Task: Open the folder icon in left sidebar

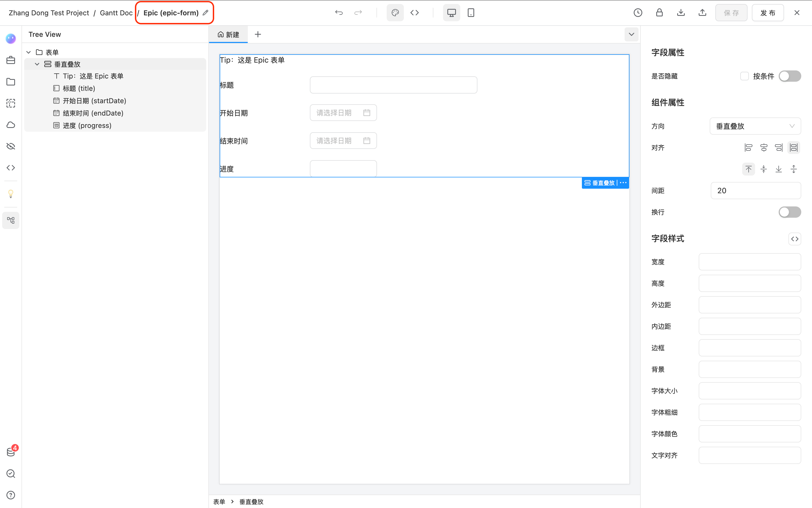Action: (11, 82)
